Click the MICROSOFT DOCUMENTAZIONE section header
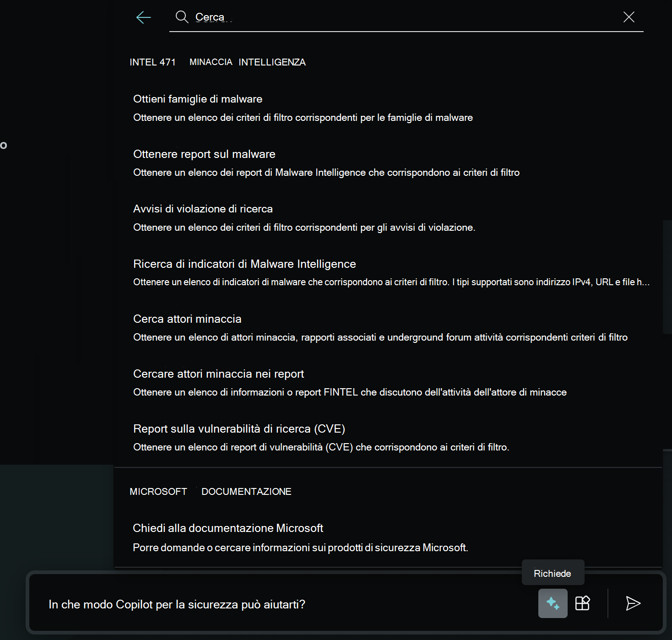The width and height of the screenshot is (672, 640). (x=211, y=491)
